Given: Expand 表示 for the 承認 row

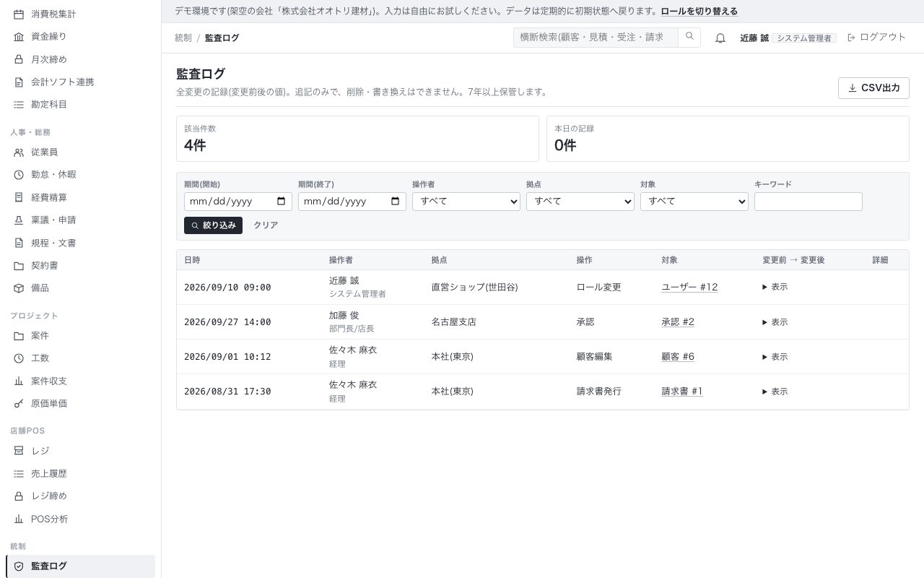Looking at the screenshot, I should tap(775, 322).
